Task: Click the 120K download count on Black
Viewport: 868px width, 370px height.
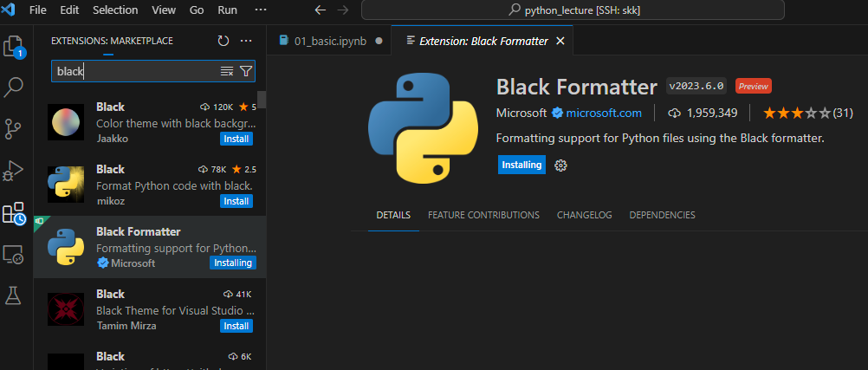Action: (x=217, y=107)
